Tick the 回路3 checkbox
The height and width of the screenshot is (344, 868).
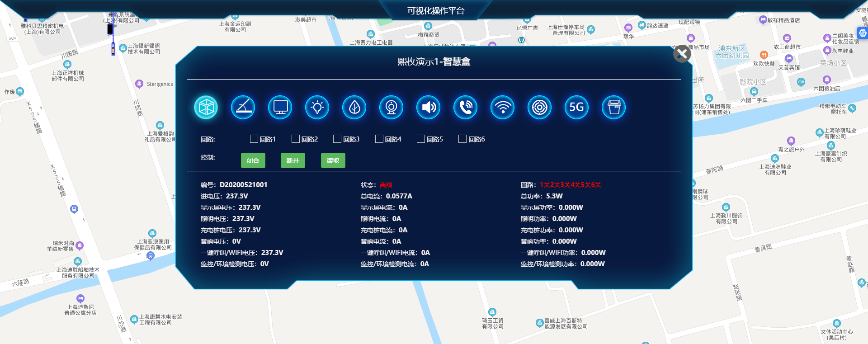(337, 139)
